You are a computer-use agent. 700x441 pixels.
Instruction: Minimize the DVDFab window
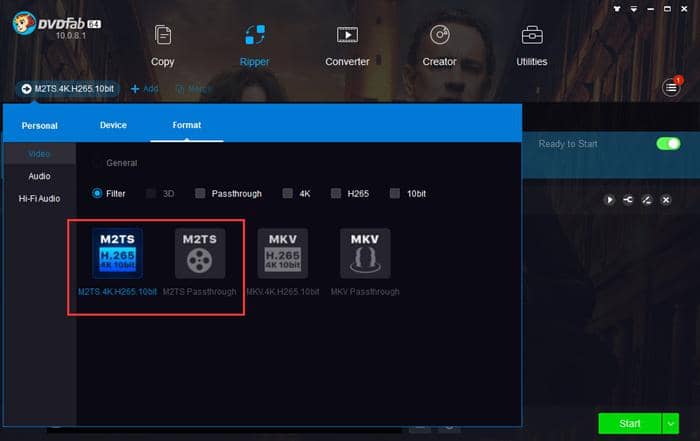(650, 8)
